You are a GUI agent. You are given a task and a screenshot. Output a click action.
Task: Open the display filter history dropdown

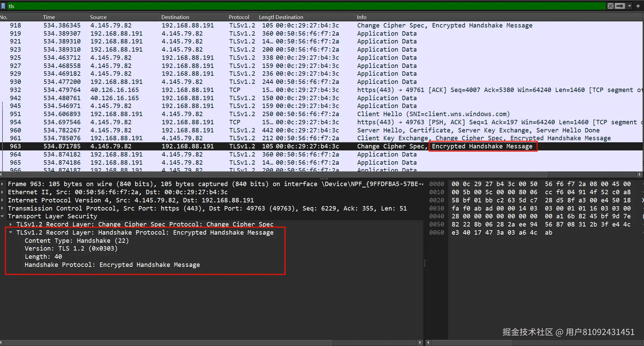coord(630,6)
